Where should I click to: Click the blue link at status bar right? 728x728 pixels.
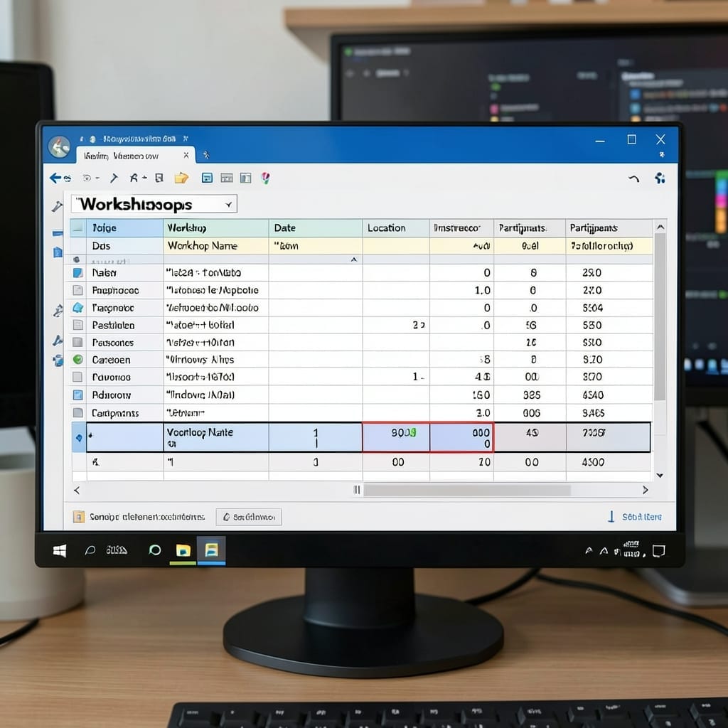(642, 517)
